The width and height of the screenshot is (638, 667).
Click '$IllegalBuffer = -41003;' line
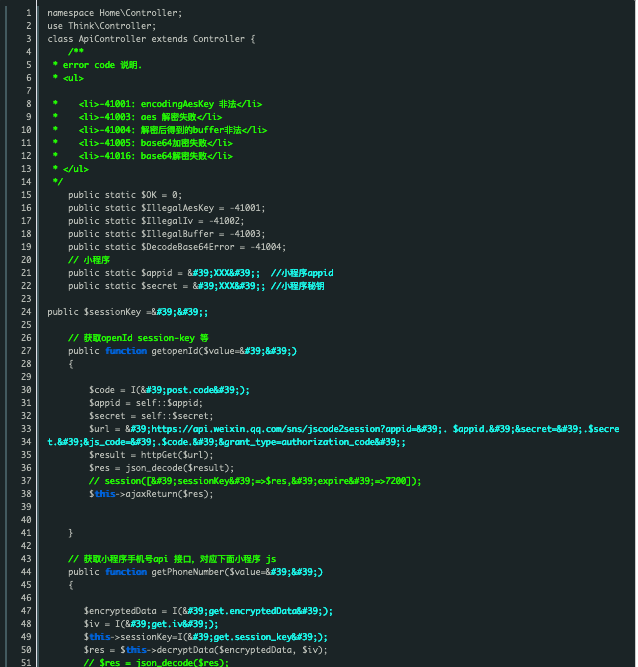[x=167, y=234]
